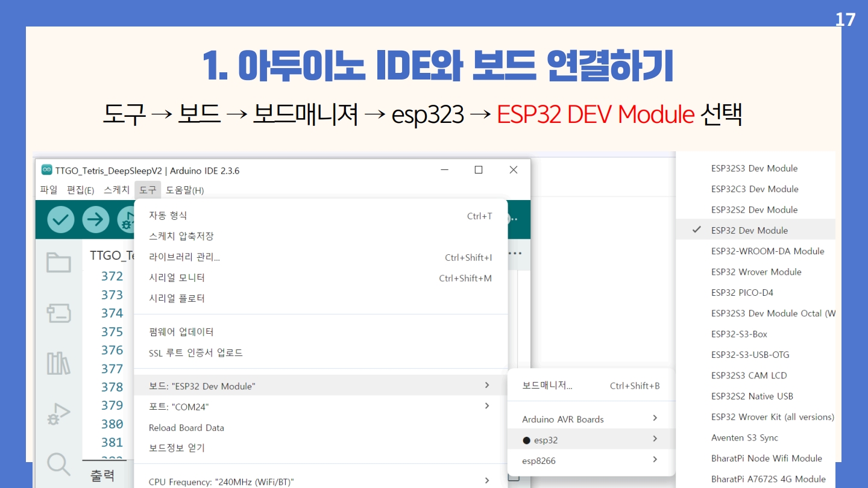Click Reload Board Data
Screen dimensions: 868x488
(x=321, y=428)
